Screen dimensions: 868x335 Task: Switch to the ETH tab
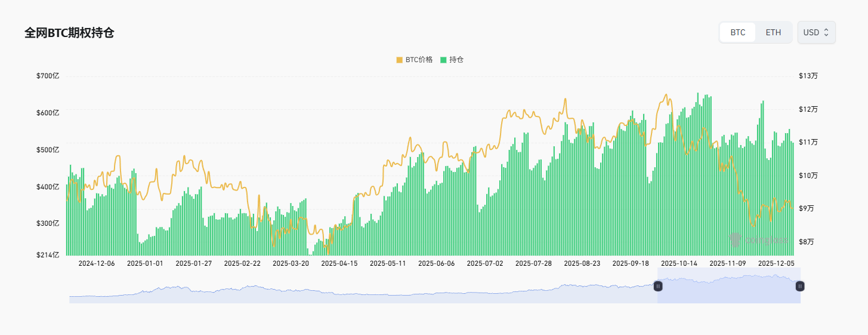pos(773,32)
